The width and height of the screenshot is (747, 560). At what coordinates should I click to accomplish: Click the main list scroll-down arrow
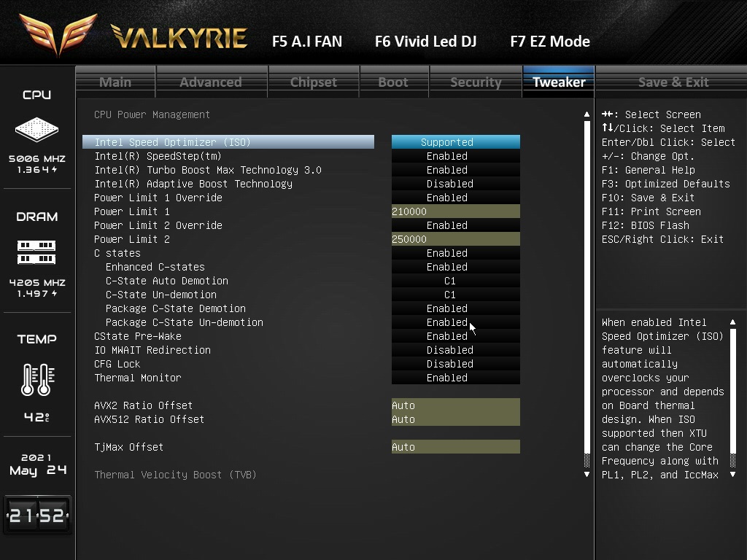587,475
